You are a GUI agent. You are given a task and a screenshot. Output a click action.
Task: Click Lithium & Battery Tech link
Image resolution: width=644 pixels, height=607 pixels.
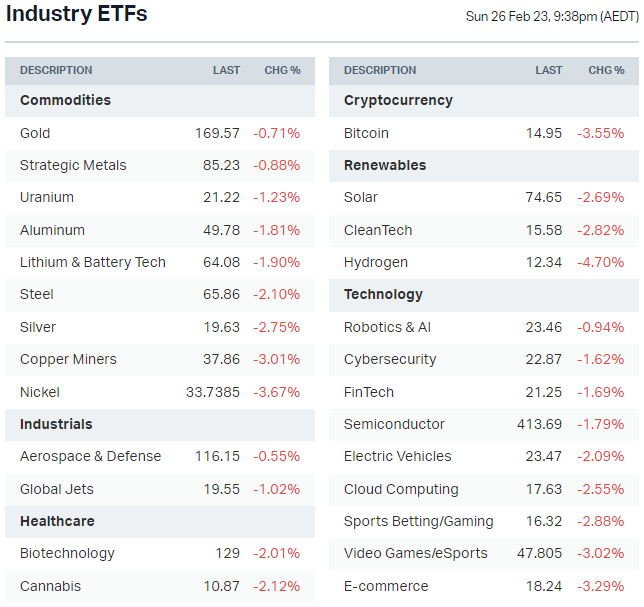coord(93,262)
